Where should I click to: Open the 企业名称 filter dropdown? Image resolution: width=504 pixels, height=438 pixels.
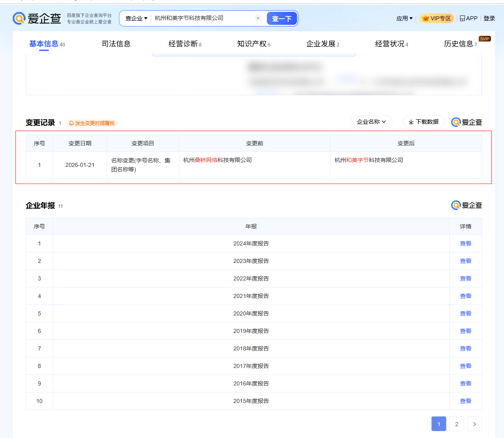(x=371, y=121)
